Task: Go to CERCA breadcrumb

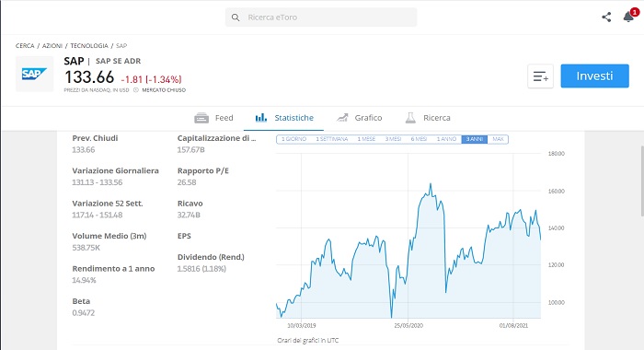Action: click(x=25, y=46)
